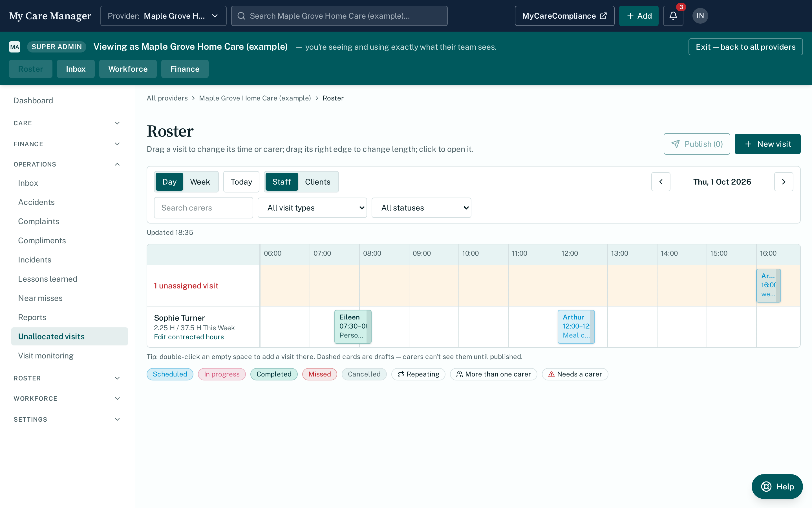Go to next day with right chevron

pyautogui.click(x=784, y=182)
